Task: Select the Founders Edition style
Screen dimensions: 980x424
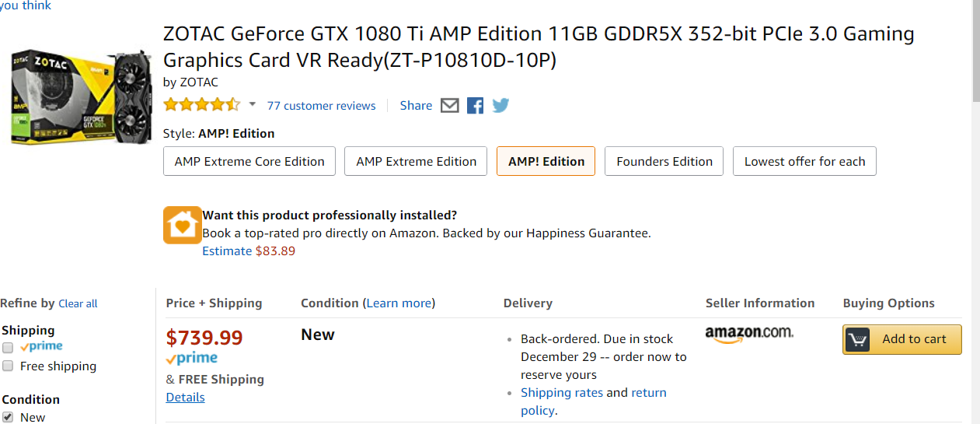Action: point(664,161)
